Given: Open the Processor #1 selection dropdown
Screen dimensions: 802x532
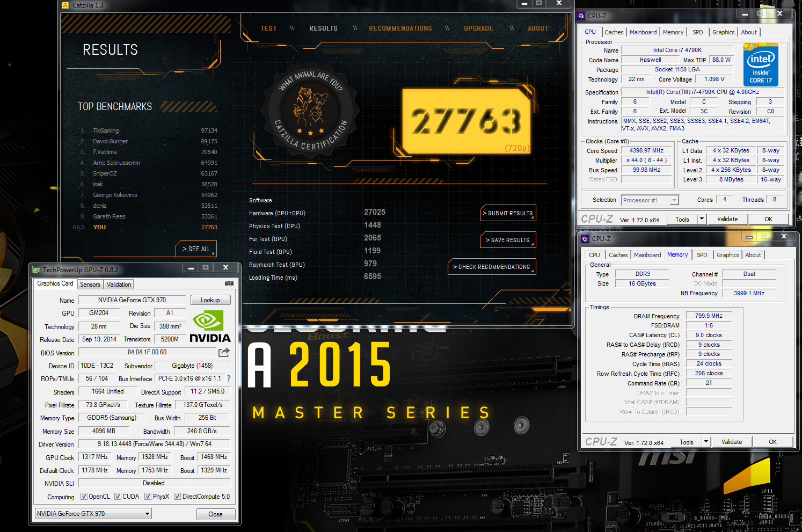Looking at the screenshot, I should pyautogui.click(x=650, y=200).
